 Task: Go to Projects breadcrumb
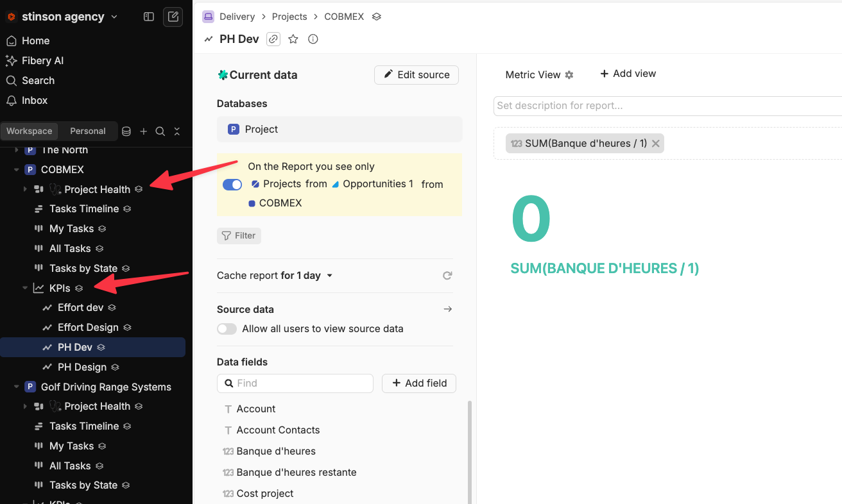[289, 17]
